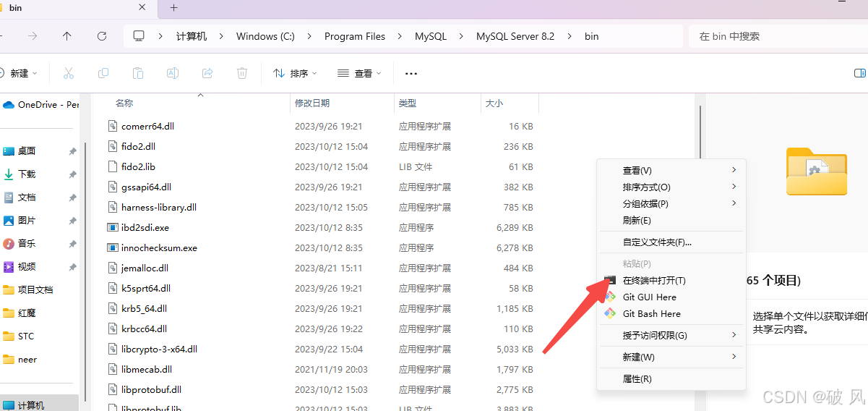
Task: Open 排序方式(O) in context menu
Action: pyautogui.click(x=672, y=187)
